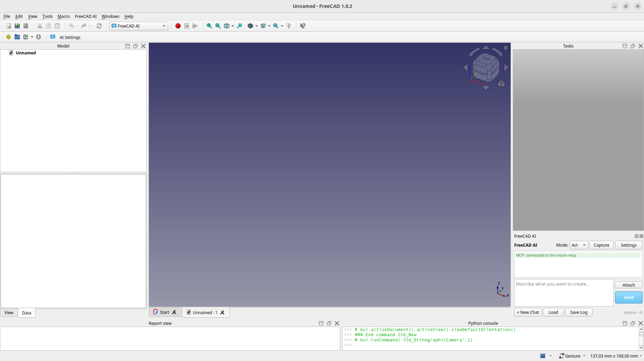644x361 pixels.
Task: Click the Redo arrow icon
Action: pos(84,26)
